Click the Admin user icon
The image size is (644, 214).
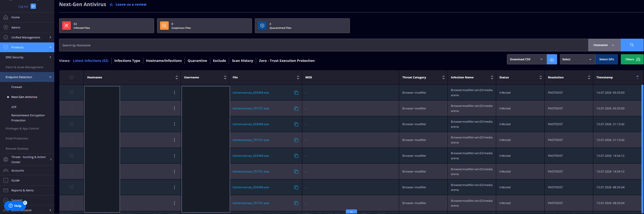click(6, 27)
